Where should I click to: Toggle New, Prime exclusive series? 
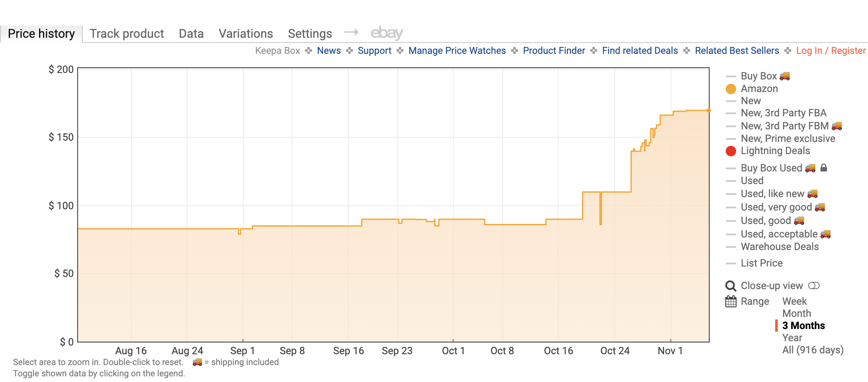tap(788, 138)
